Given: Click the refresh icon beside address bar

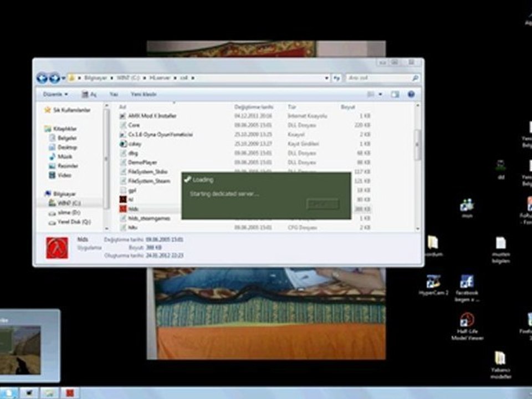Looking at the screenshot, I should point(337,78).
